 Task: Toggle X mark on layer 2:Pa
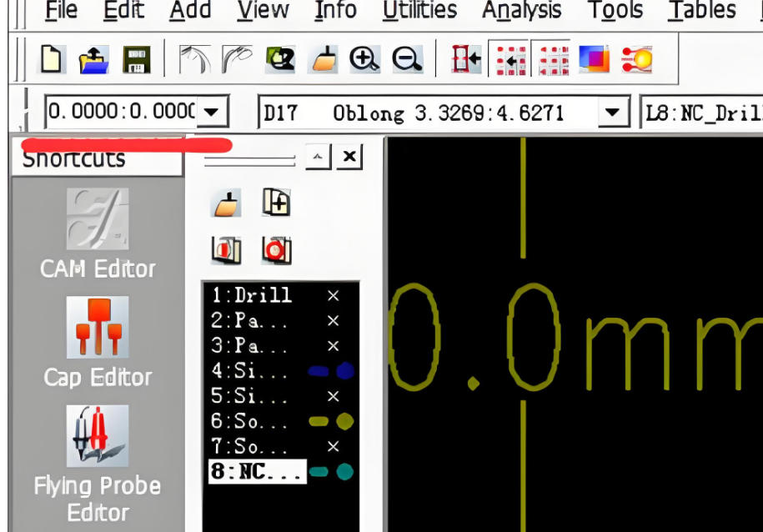pos(333,321)
